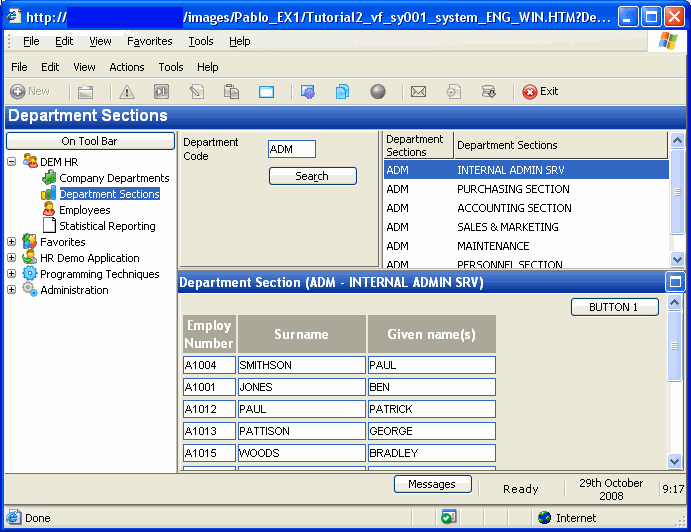Click the clipboard paste toolbar icon
The image size is (691, 532).
coord(231,92)
